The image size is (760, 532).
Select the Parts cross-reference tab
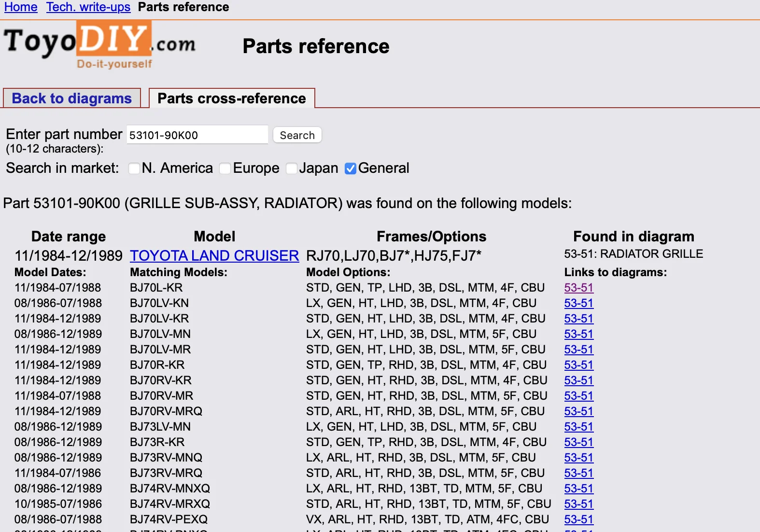(x=232, y=98)
